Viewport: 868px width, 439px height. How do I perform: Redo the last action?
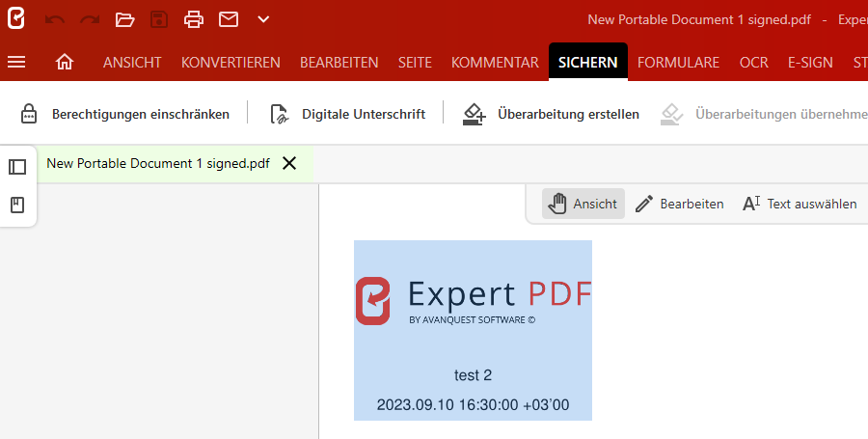coord(90,19)
